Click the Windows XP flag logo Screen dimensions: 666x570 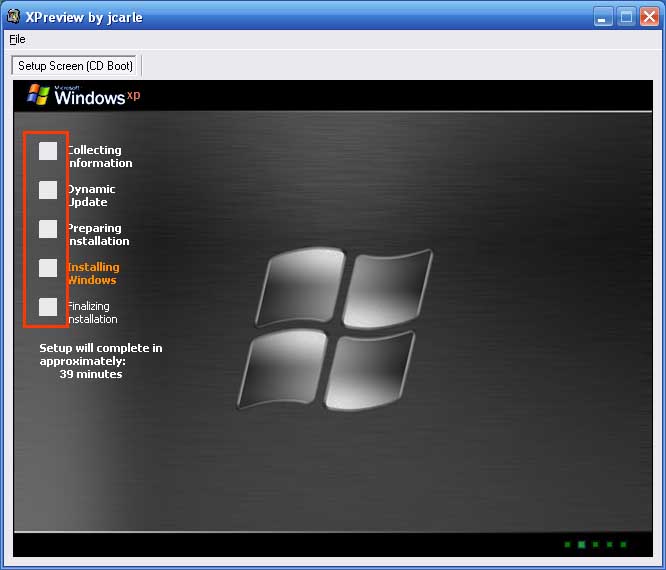coord(38,94)
